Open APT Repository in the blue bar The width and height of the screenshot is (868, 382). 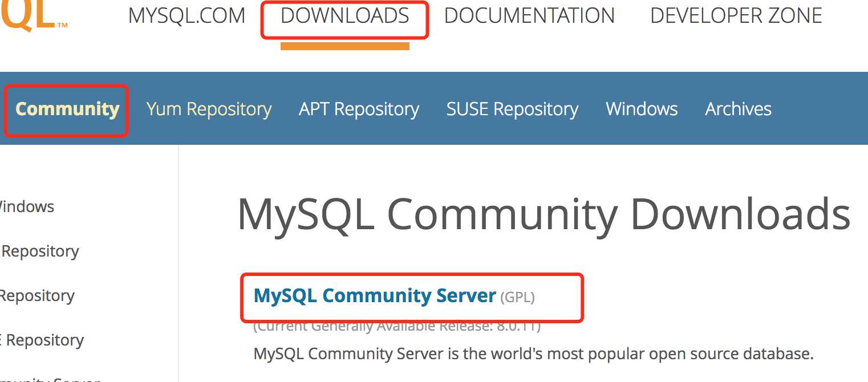coord(359,109)
